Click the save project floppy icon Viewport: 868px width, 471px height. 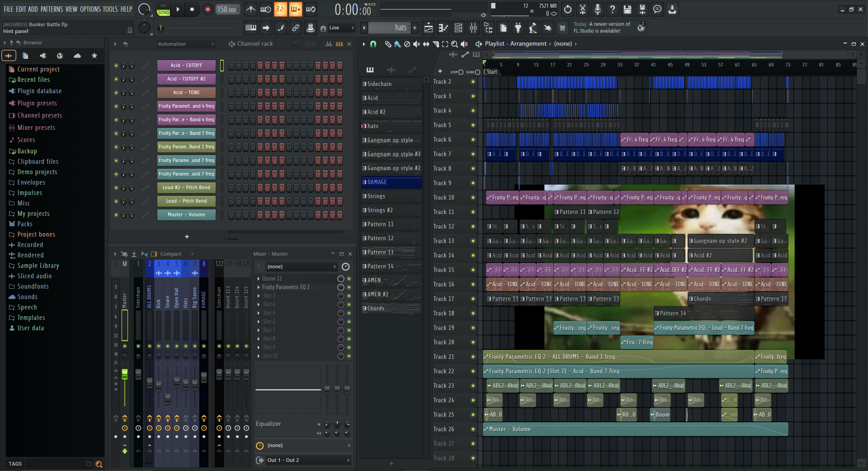[627, 9]
